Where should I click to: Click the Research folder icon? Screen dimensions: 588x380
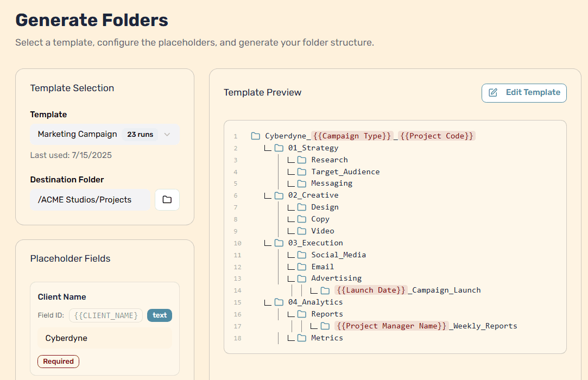302,160
